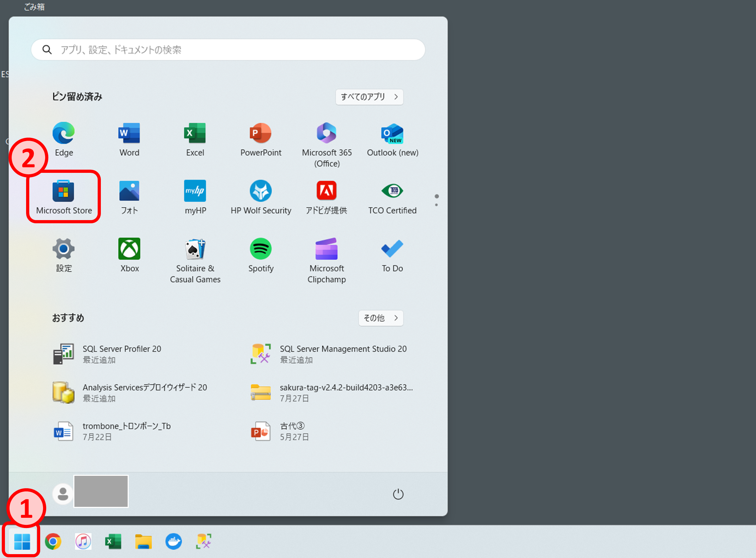
Task: Open Solitaire & Casual Games
Action: point(195,260)
